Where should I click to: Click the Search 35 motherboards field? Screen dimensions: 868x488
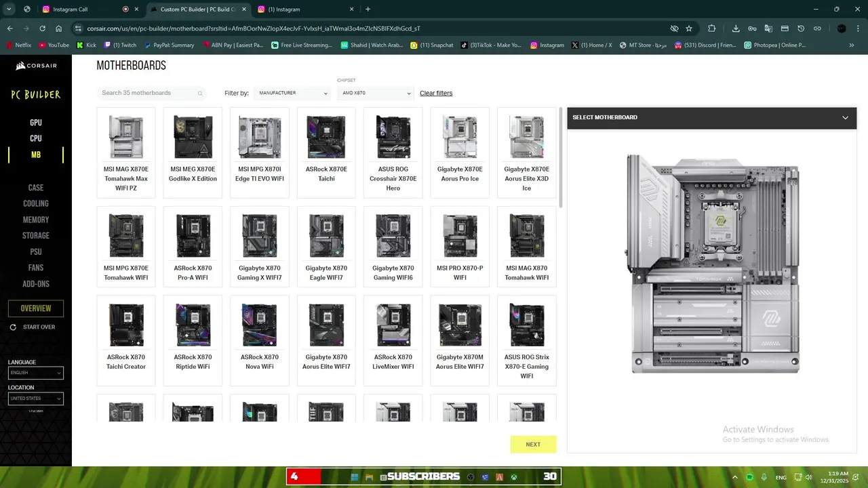(x=151, y=93)
